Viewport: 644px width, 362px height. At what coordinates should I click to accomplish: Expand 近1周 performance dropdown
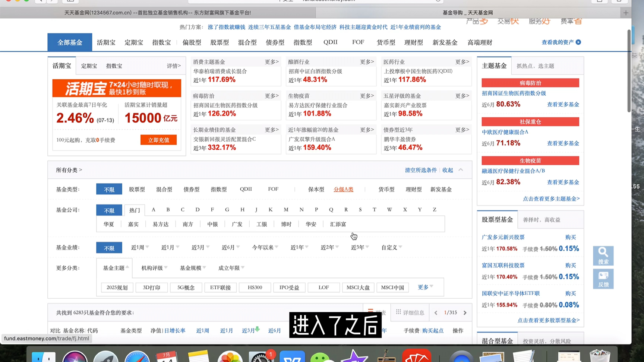(140, 247)
